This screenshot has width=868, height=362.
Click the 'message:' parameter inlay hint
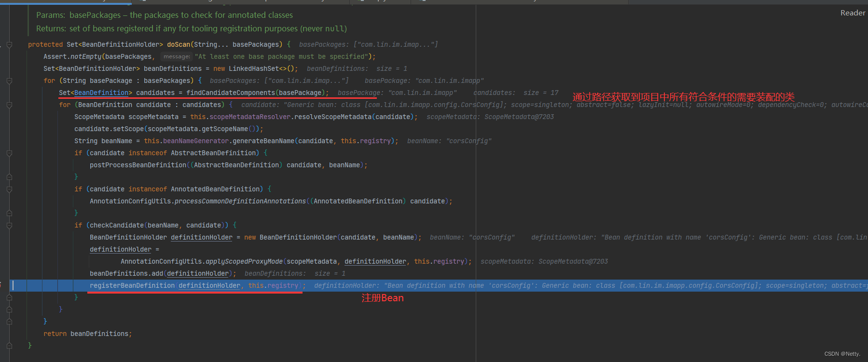click(x=177, y=56)
